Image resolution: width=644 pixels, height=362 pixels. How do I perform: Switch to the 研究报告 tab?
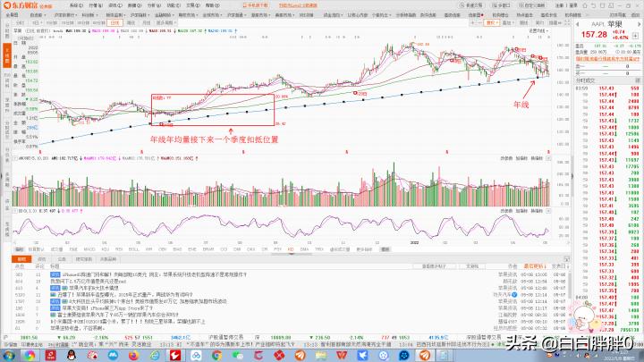[84, 259]
